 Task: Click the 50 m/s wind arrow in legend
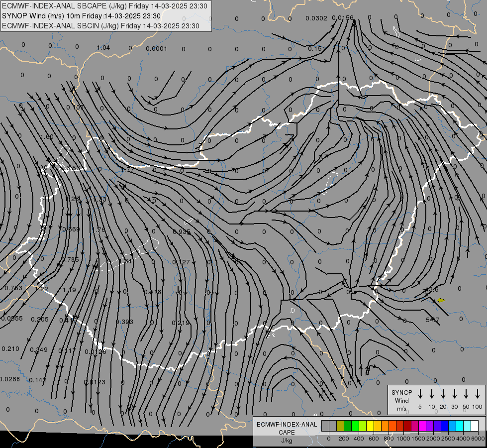click(466, 394)
